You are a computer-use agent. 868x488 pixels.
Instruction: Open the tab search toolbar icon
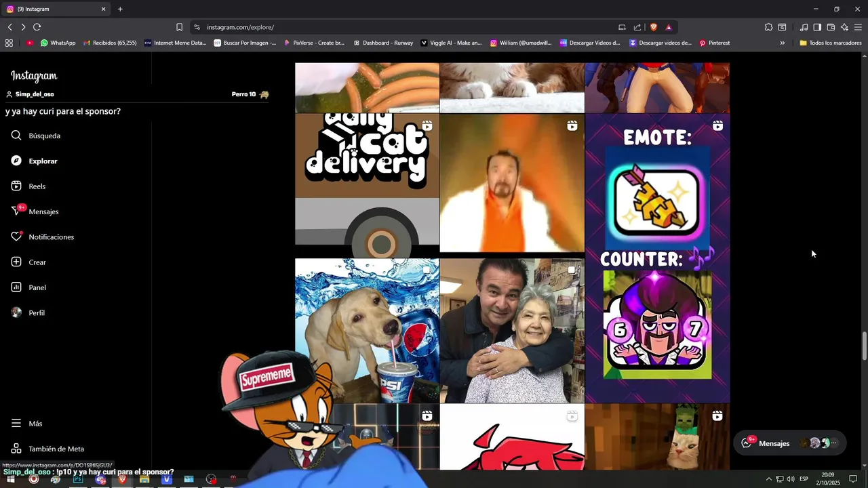782,27
